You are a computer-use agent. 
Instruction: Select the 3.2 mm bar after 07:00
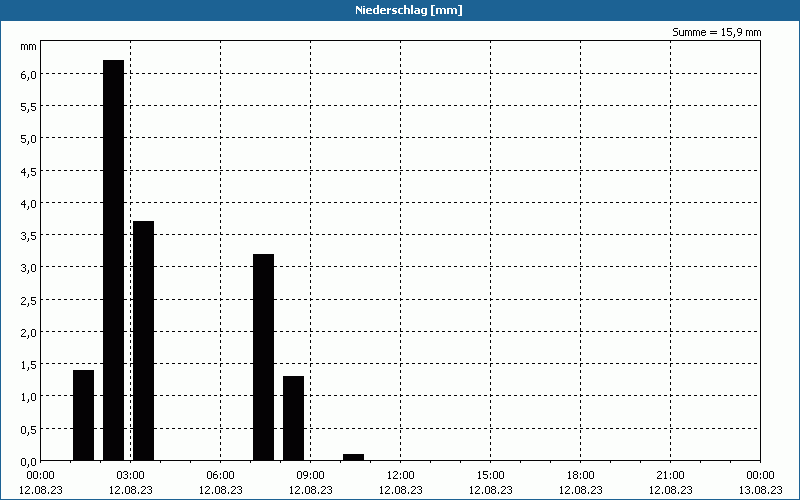pyautogui.click(x=263, y=357)
